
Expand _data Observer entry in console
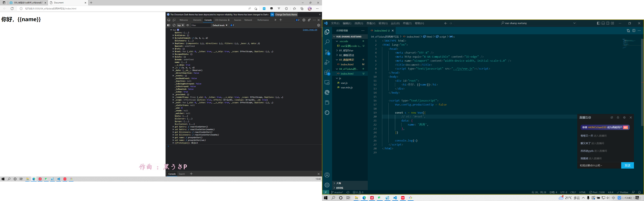pyautogui.click(x=173, y=70)
